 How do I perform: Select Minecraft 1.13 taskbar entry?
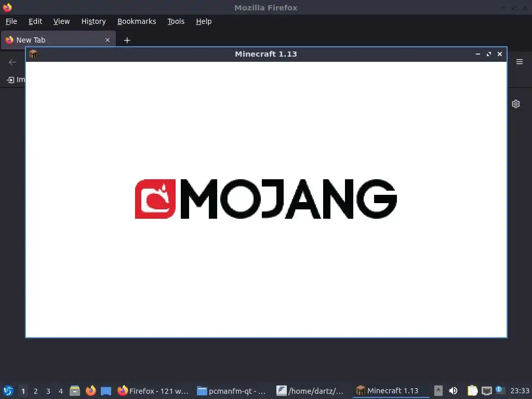[x=391, y=391]
